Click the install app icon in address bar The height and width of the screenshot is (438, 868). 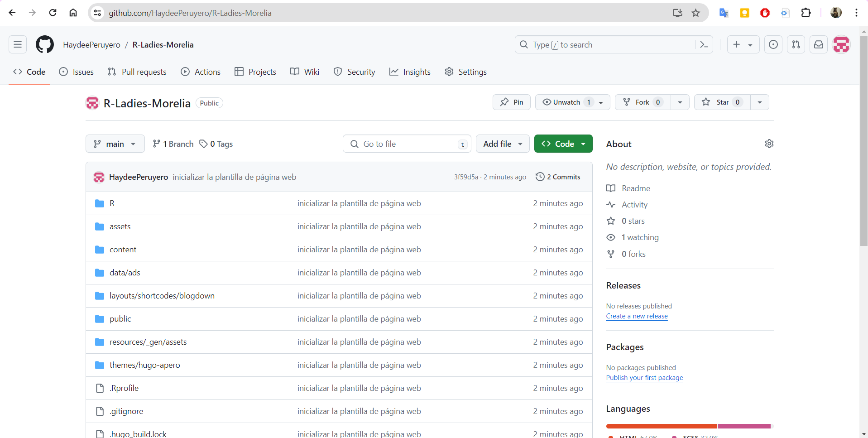tap(677, 13)
